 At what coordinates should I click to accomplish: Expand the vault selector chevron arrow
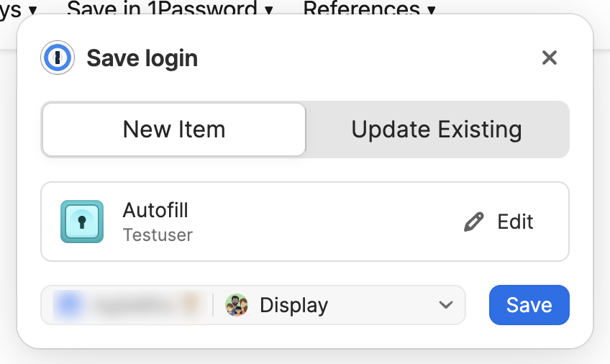(x=446, y=305)
